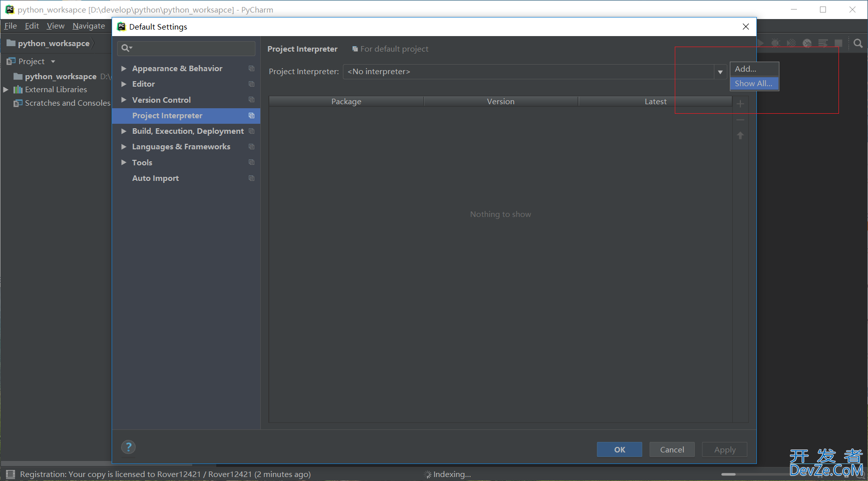The width and height of the screenshot is (868, 481).
Task: Click project-level icon beside Appearance & Behavior
Action: [x=252, y=69]
